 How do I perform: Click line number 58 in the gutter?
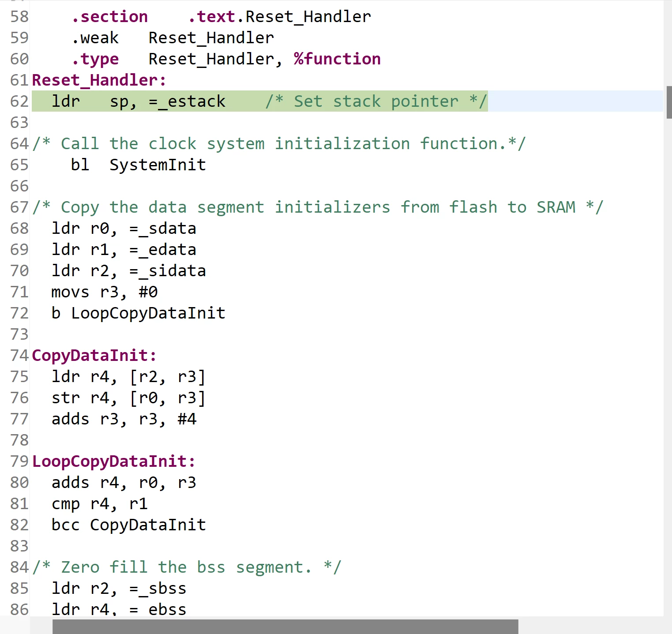[x=19, y=16]
